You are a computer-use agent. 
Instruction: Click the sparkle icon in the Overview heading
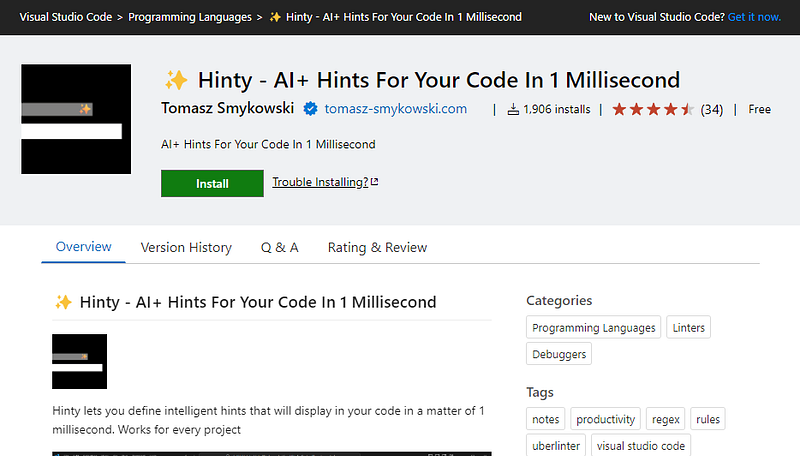[63, 302]
